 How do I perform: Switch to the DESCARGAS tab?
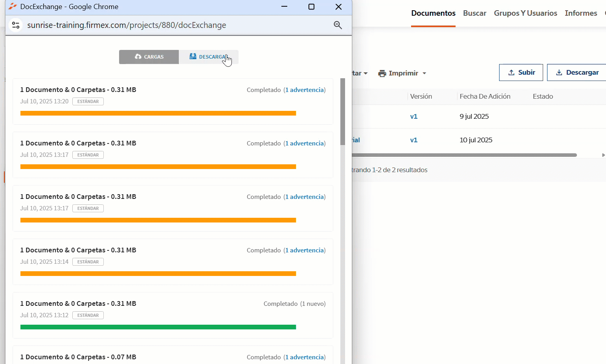(x=209, y=57)
